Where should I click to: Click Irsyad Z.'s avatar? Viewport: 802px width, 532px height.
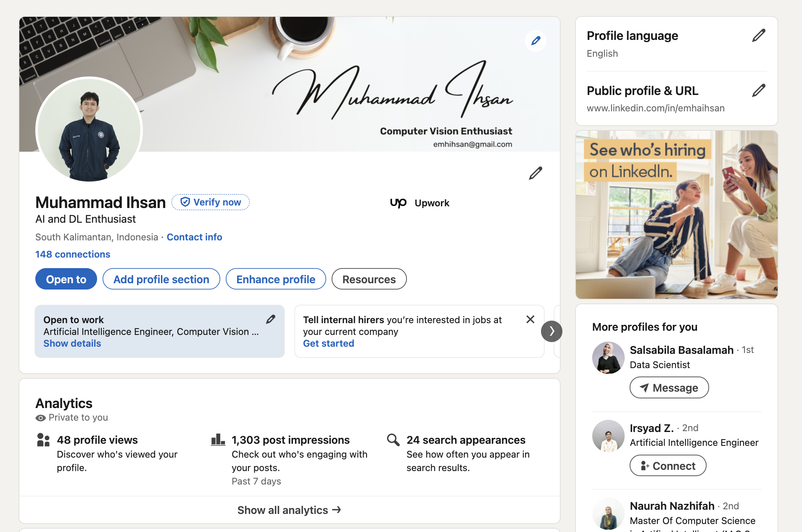(608, 436)
